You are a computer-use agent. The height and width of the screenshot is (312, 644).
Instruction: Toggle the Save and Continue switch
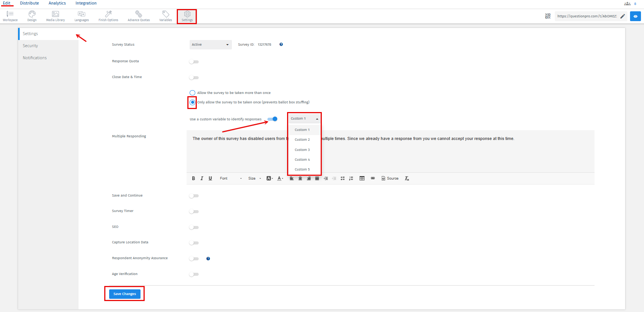194,196
